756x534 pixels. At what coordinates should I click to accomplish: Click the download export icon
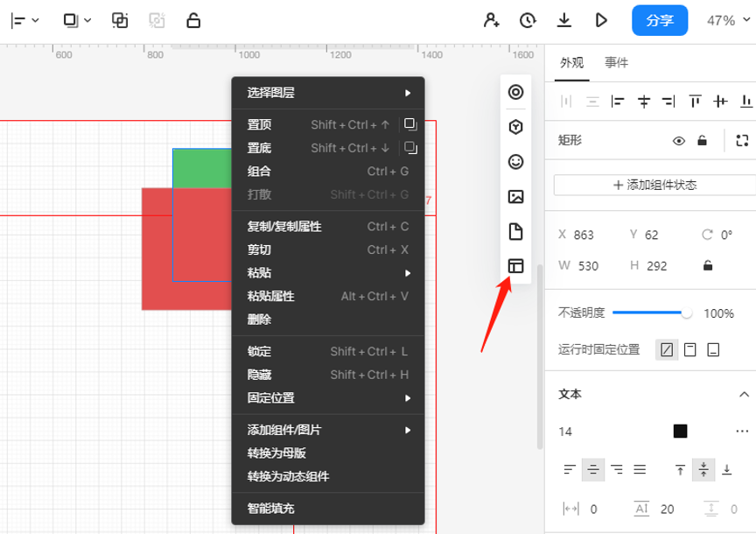coord(564,20)
